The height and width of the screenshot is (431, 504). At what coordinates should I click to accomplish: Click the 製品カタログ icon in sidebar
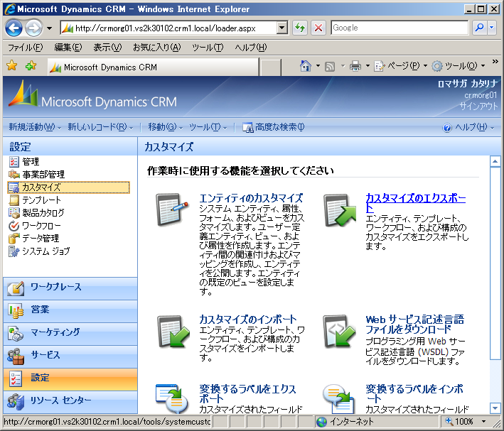(x=14, y=212)
